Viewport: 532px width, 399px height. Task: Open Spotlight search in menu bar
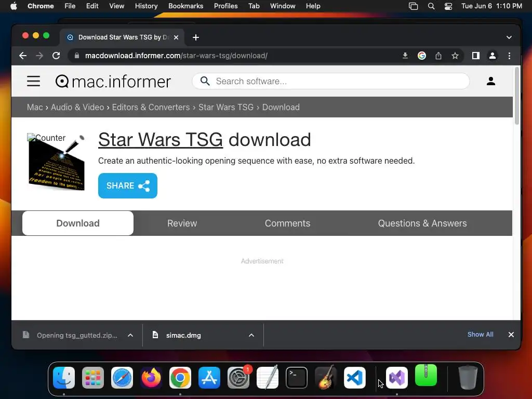(x=431, y=6)
